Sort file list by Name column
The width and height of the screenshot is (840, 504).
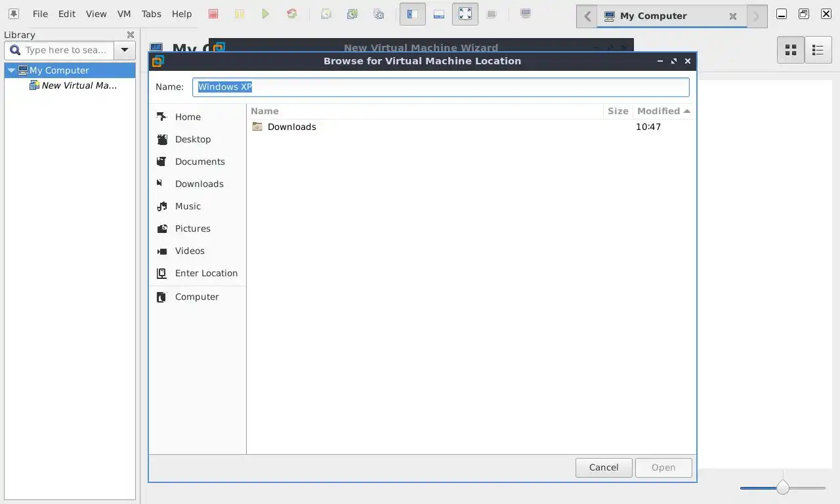point(425,111)
